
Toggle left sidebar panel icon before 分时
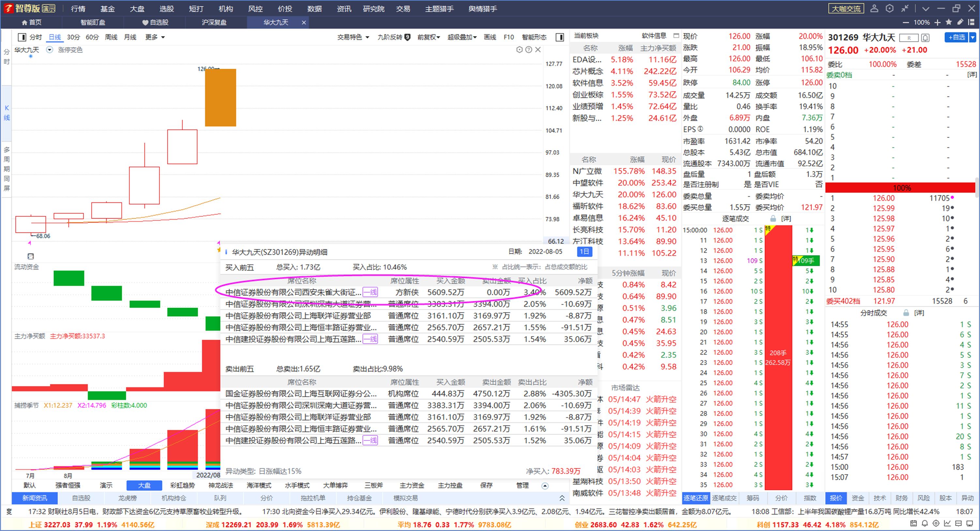[x=22, y=37]
